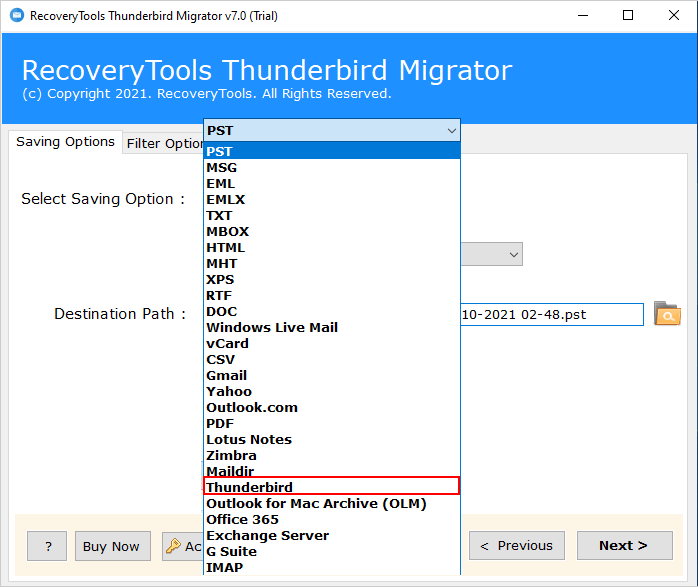Viewport: 698px width, 587px height.
Task: Select Thunderbird from the list
Action: (332, 486)
